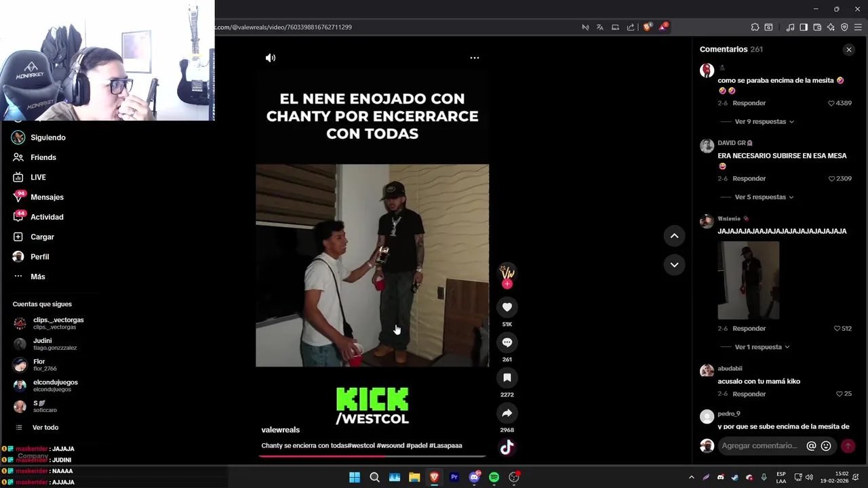Show hidden system tray icons chevron

[x=691, y=477]
